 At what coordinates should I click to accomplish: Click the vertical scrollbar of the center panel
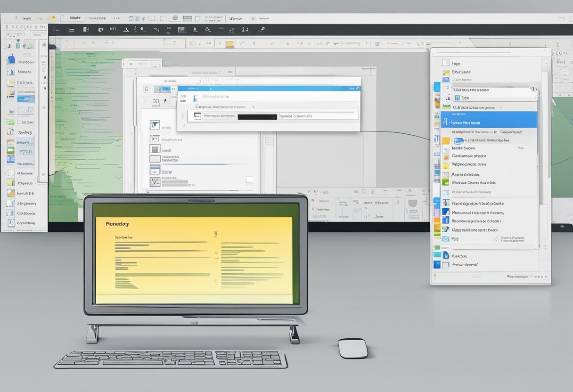[x=269, y=160]
